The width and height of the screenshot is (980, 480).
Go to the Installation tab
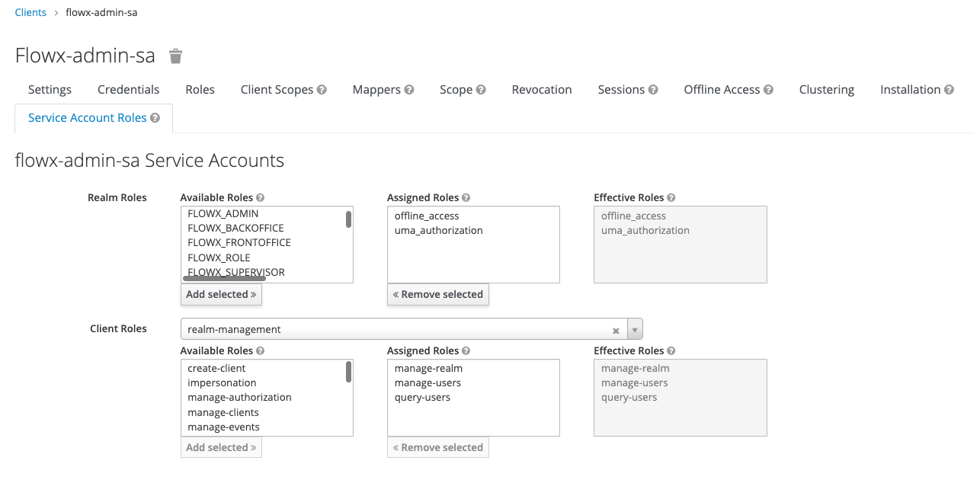tap(911, 89)
